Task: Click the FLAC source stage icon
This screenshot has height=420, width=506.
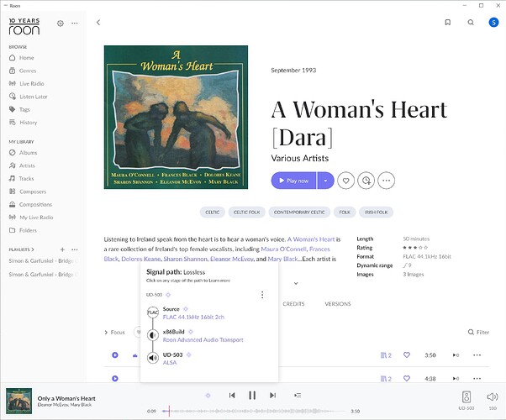Action: click(153, 312)
